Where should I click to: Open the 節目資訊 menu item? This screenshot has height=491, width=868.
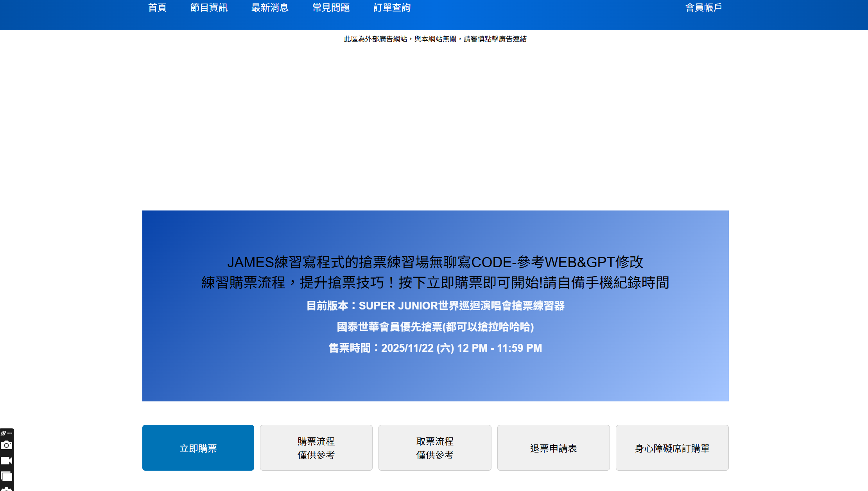pos(209,8)
